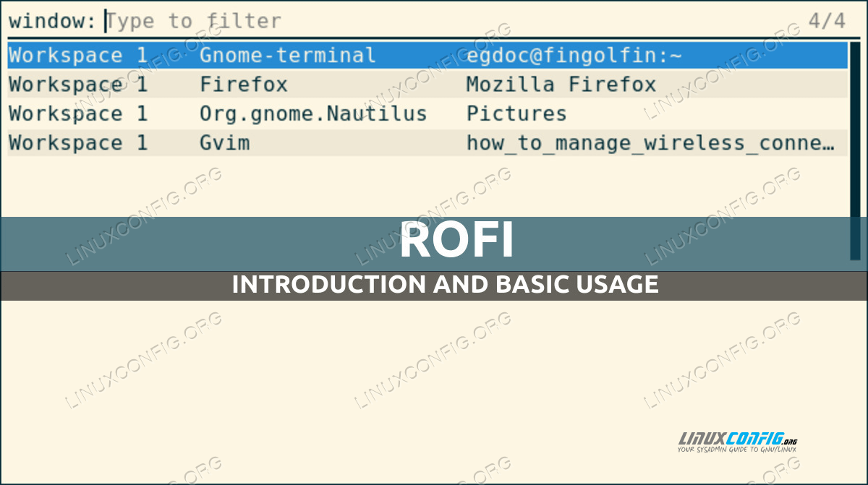
Task: Click the "Your sysadmin guide to GNU/Linux" tagline
Action: (x=737, y=450)
